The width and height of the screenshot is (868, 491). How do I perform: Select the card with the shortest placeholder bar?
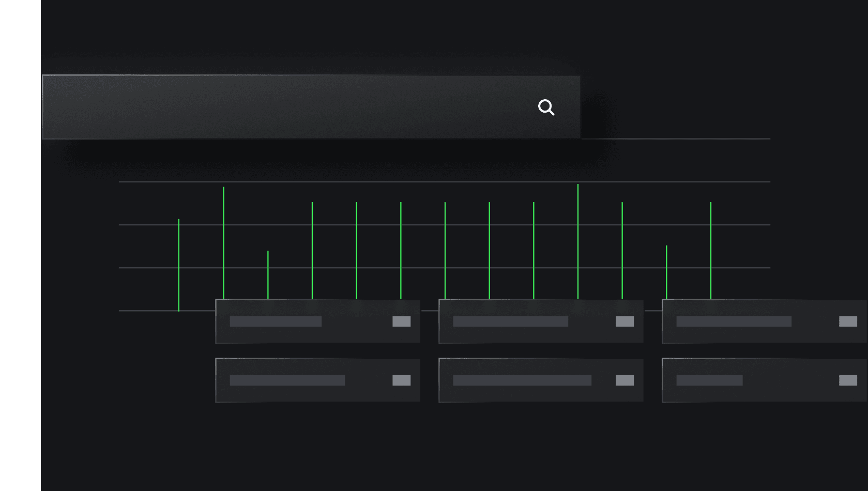coord(764,380)
